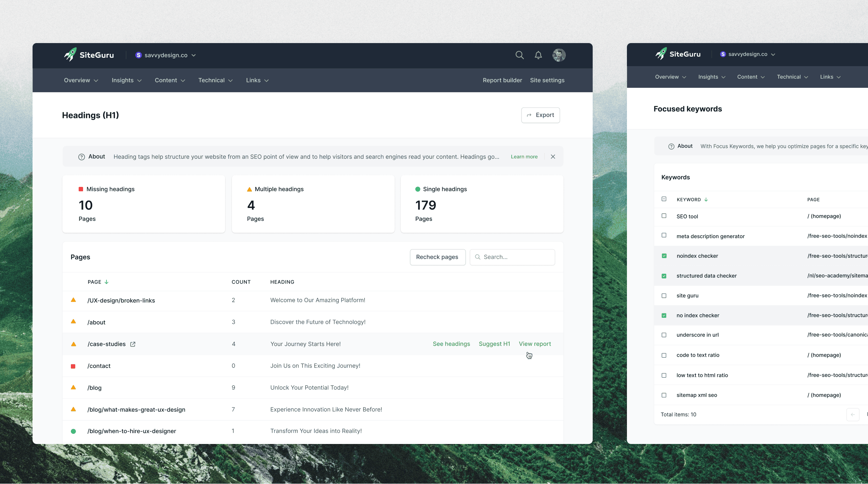Toggle the select-all keywords header checkbox
This screenshot has height=484, width=868.
click(x=664, y=199)
